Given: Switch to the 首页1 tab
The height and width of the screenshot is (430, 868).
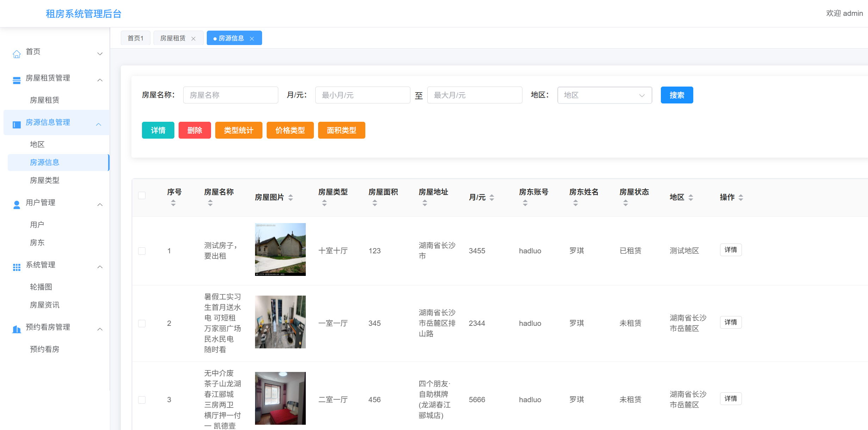Looking at the screenshot, I should (136, 38).
